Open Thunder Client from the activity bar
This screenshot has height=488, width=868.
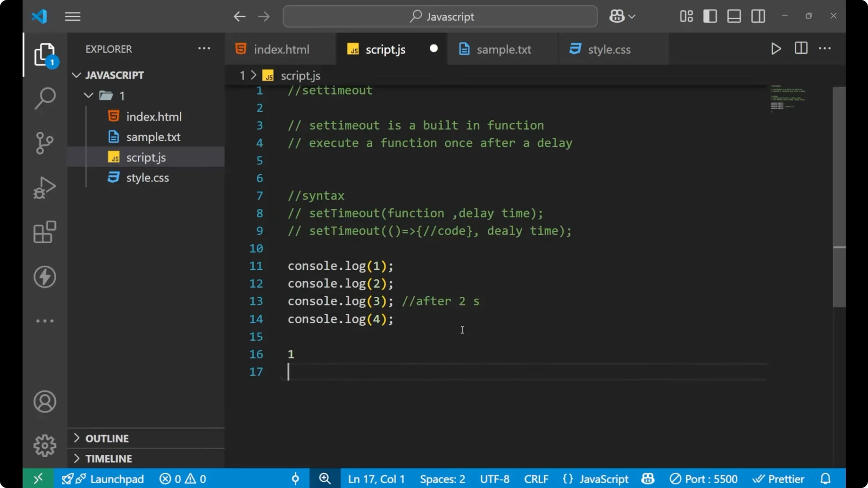click(44, 277)
